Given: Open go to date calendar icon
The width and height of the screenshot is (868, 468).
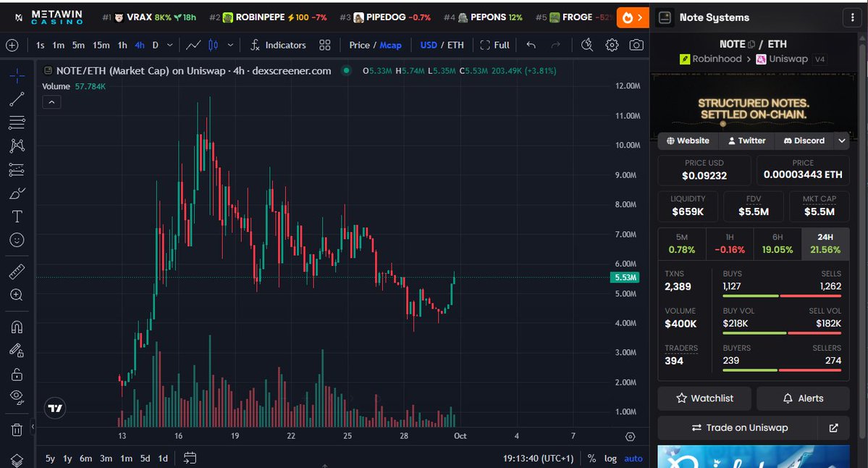Looking at the screenshot, I should click(x=190, y=458).
